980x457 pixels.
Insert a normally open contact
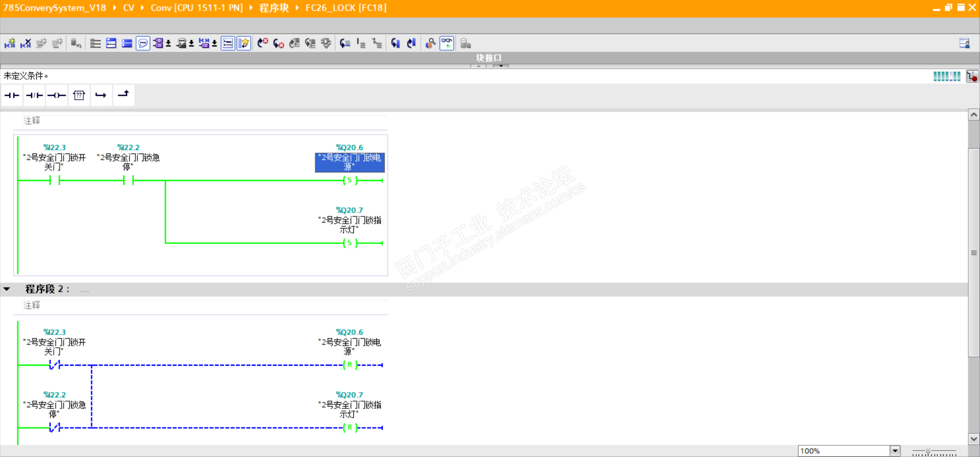pyautogui.click(x=12, y=96)
